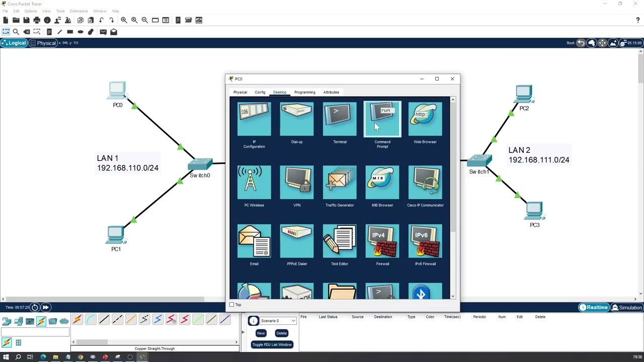Open Chrome from the taskbar
The image size is (644, 362).
80,357
